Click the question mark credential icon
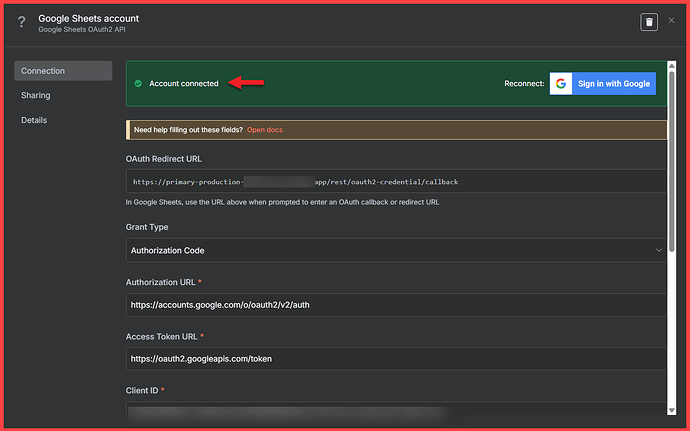Viewport: 690px width, 431px height. [22, 22]
